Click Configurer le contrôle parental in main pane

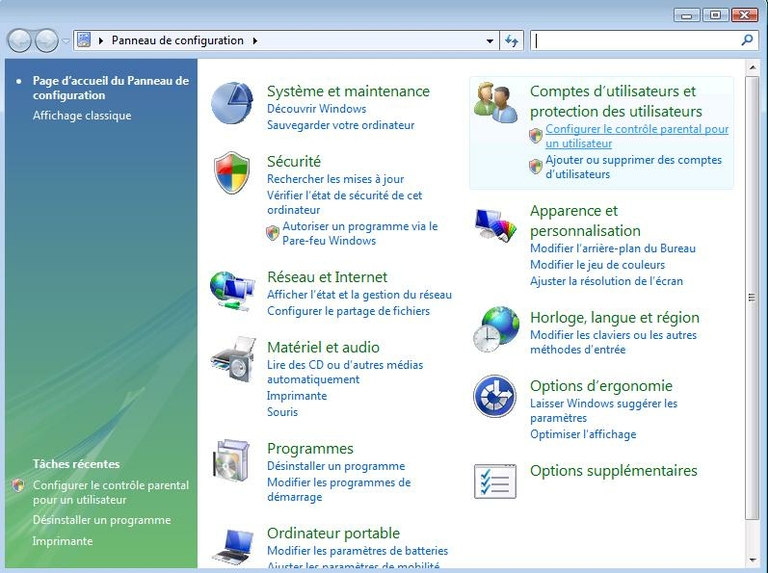pyautogui.click(x=637, y=136)
